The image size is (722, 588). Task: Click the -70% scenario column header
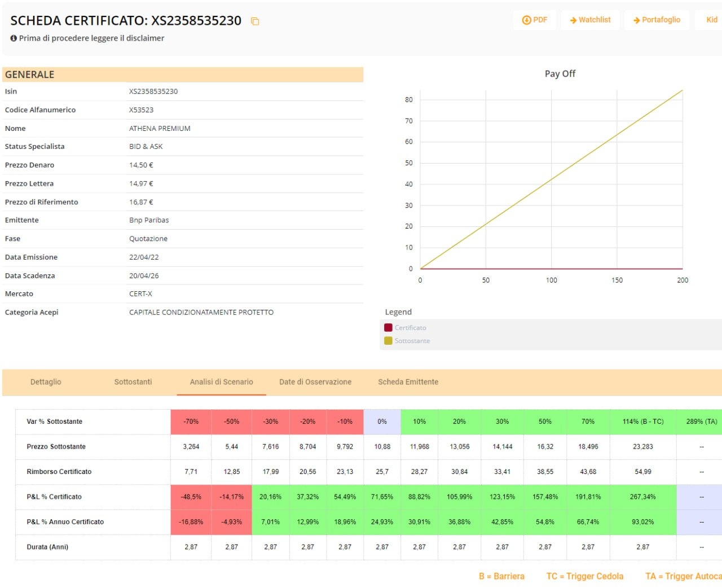(191, 422)
